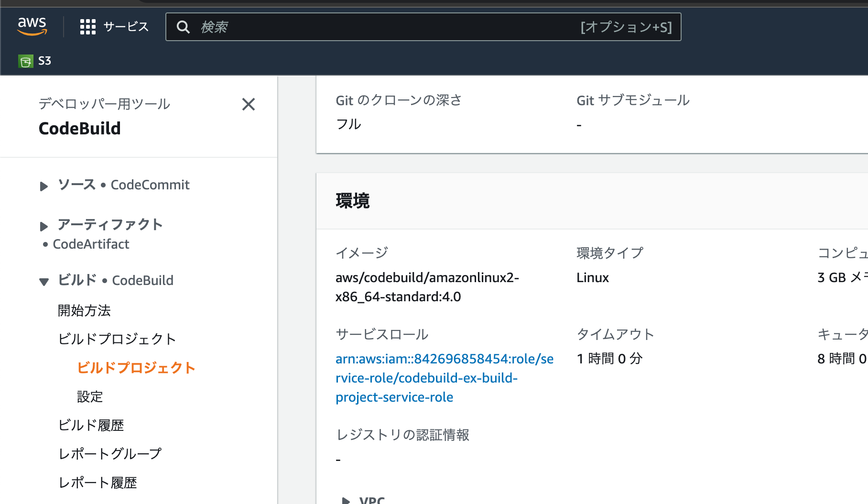Open the parent ビルドプロジェクト item

click(x=117, y=339)
